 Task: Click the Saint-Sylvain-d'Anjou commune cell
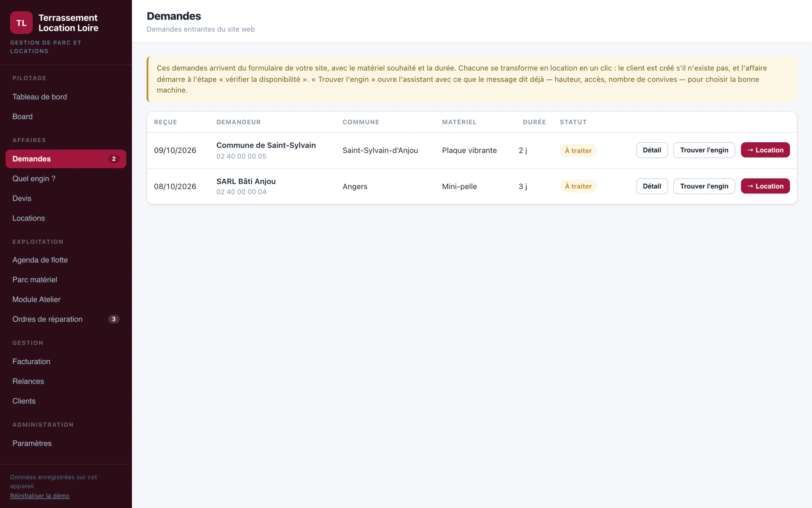380,150
